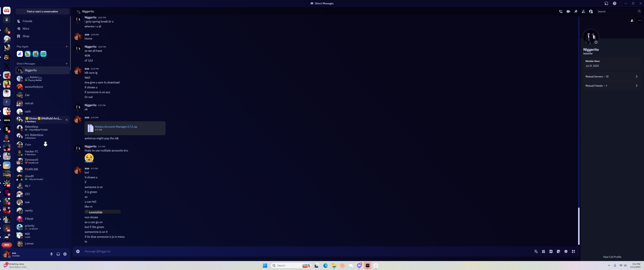The width and height of the screenshot is (644, 270).
Task: Open the GIF picker
Action: 551,251
